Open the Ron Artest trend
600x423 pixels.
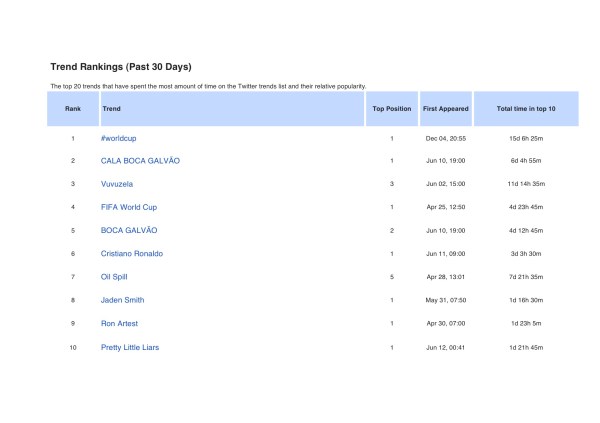coord(119,324)
